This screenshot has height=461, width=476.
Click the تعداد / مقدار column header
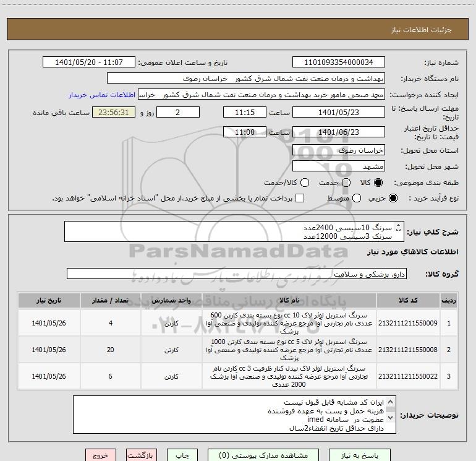click(111, 301)
